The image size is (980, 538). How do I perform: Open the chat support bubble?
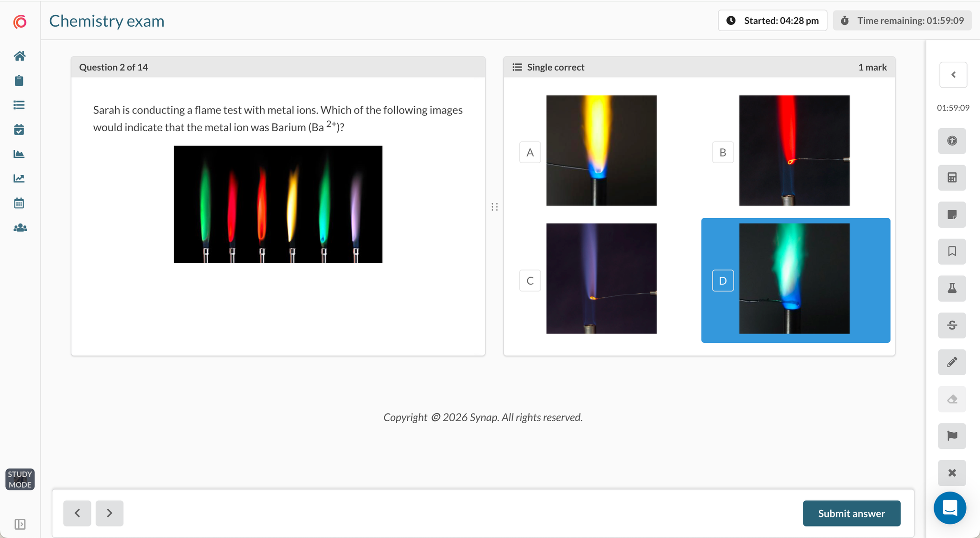pyautogui.click(x=950, y=508)
